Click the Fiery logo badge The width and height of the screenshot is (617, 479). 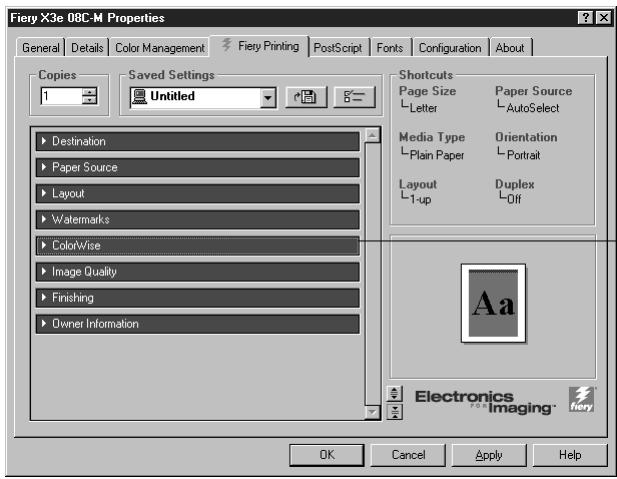click(582, 399)
